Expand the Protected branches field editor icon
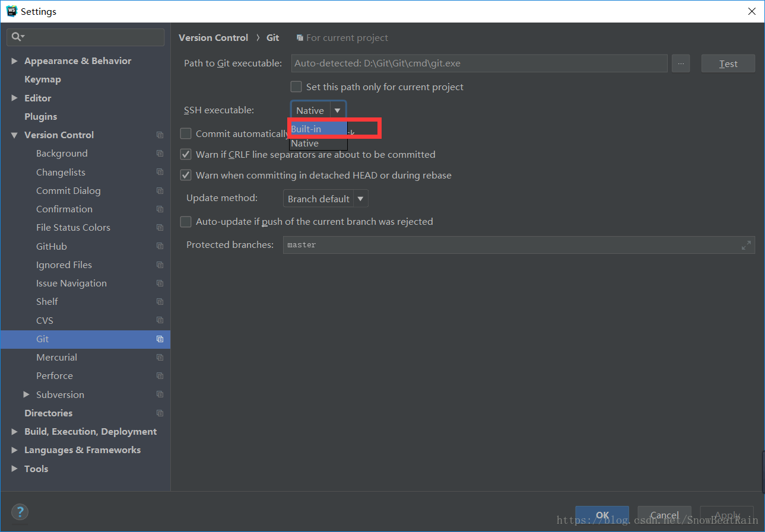This screenshot has width=765, height=532. pos(746,245)
